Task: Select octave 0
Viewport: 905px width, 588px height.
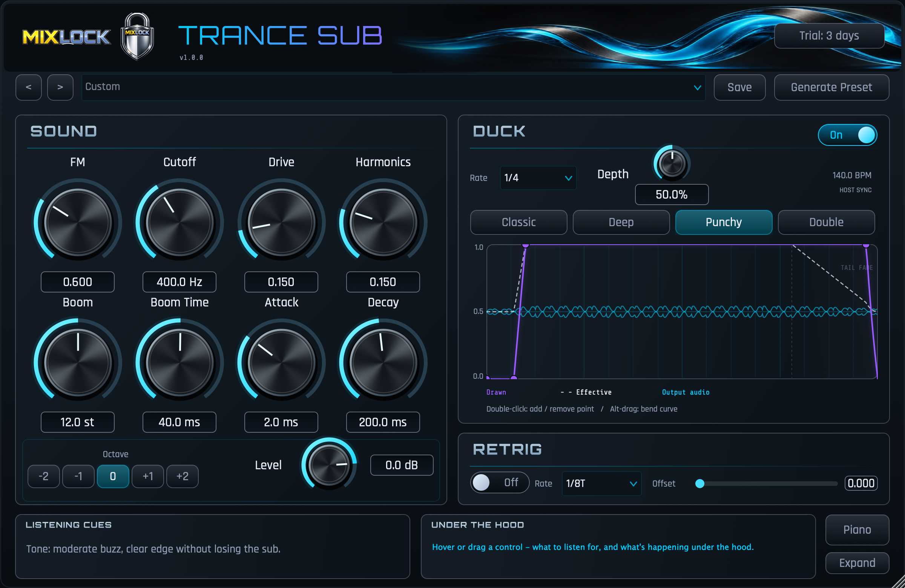Action: [113, 476]
